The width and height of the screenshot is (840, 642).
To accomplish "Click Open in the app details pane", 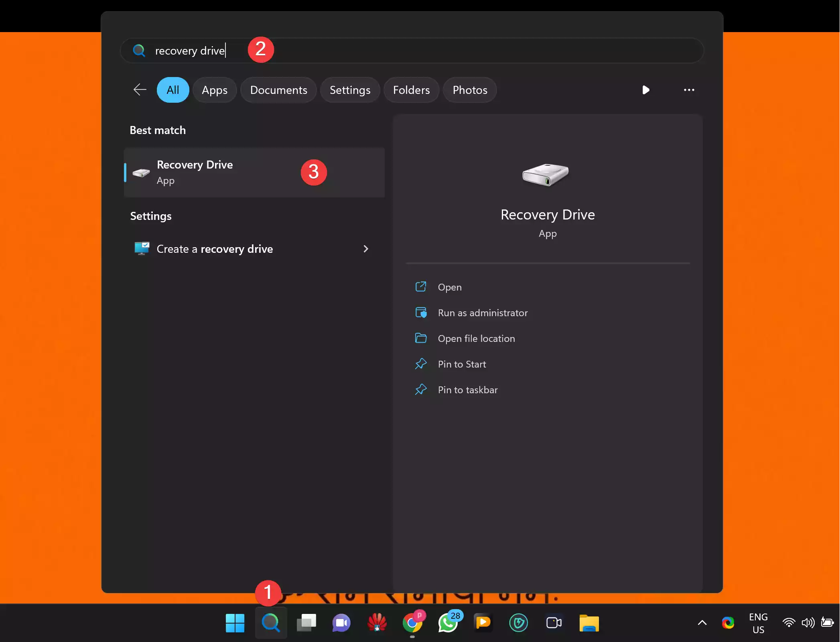I will tap(449, 287).
